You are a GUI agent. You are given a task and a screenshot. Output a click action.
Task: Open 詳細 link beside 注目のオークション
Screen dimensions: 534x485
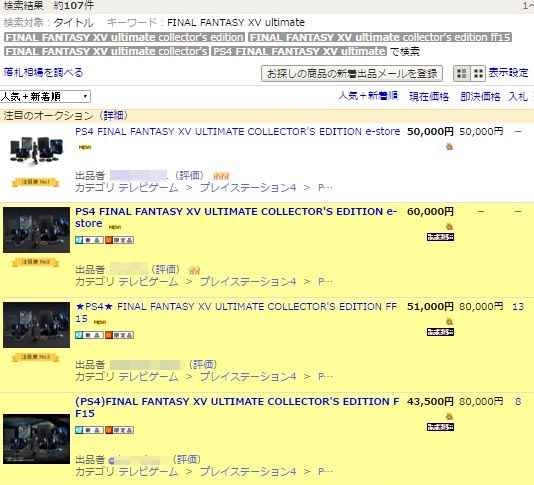click(113, 116)
